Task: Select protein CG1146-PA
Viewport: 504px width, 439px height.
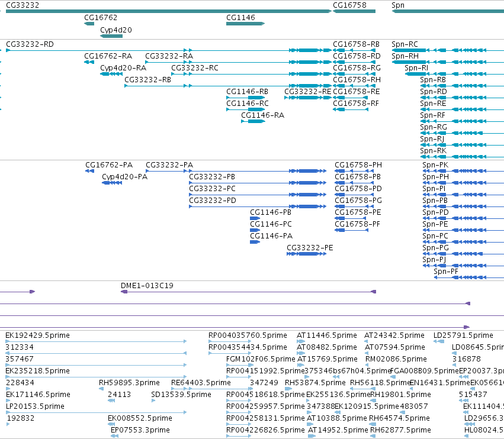Action: pos(271,236)
